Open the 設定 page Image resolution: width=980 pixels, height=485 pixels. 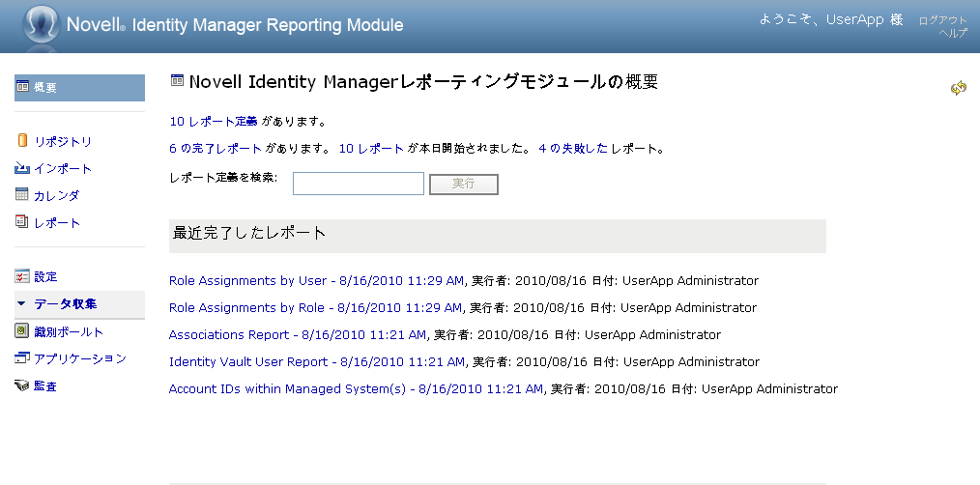[45, 277]
